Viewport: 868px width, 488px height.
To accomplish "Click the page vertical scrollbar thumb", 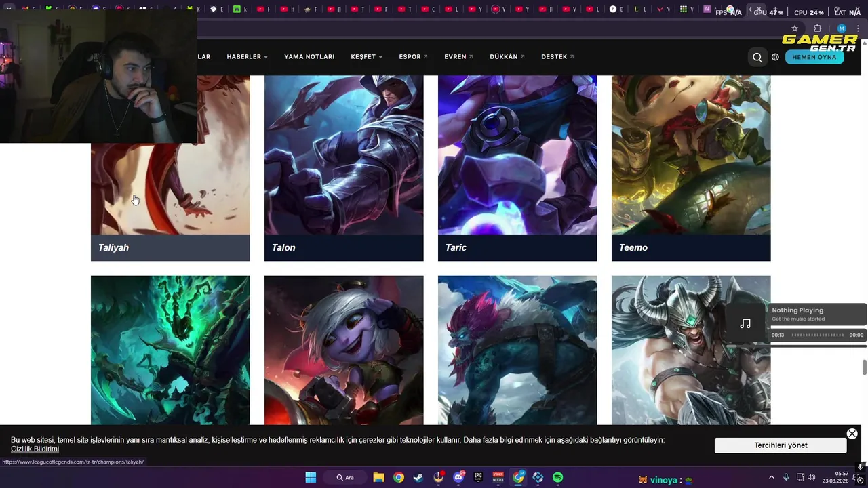I will (x=864, y=367).
